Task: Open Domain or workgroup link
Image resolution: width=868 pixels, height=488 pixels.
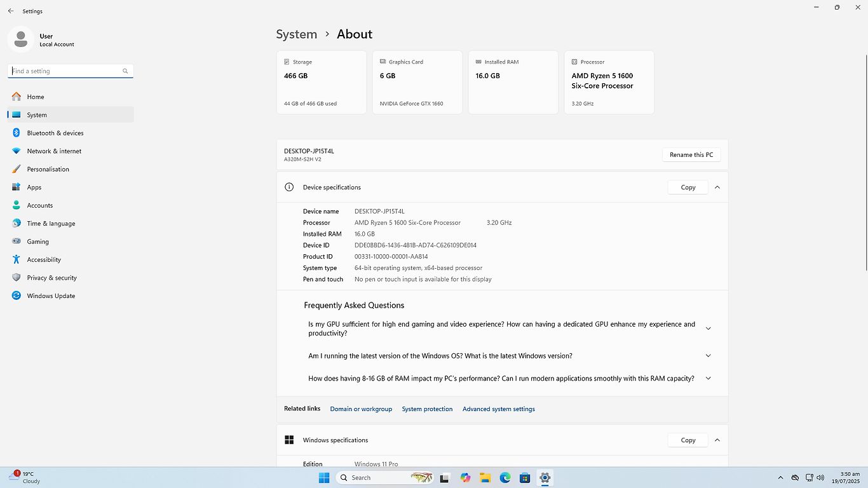Action: coord(361,409)
